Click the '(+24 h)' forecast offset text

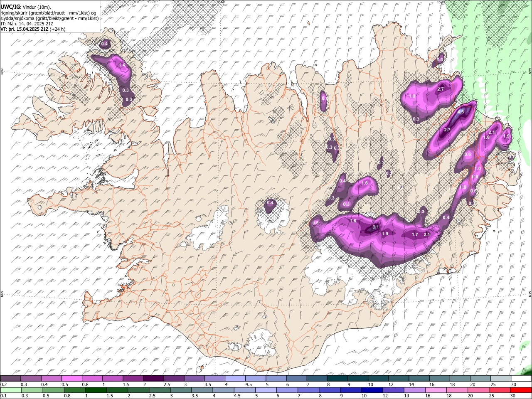pyautogui.click(x=57, y=29)
